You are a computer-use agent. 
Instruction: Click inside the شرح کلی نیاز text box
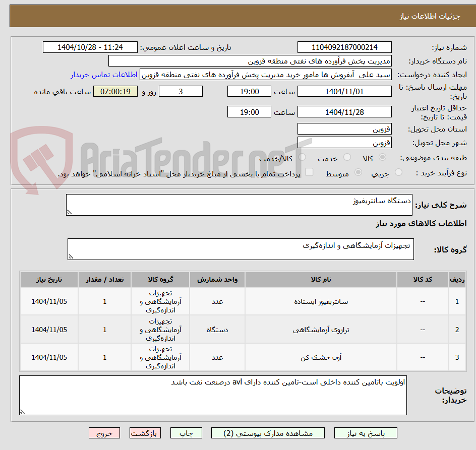(240, 204)
